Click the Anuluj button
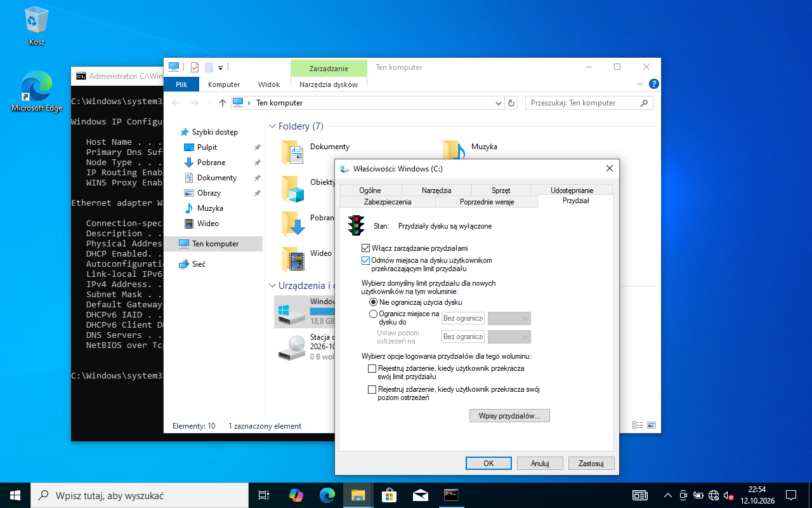The image size is (812, 508). click(540, 464)
